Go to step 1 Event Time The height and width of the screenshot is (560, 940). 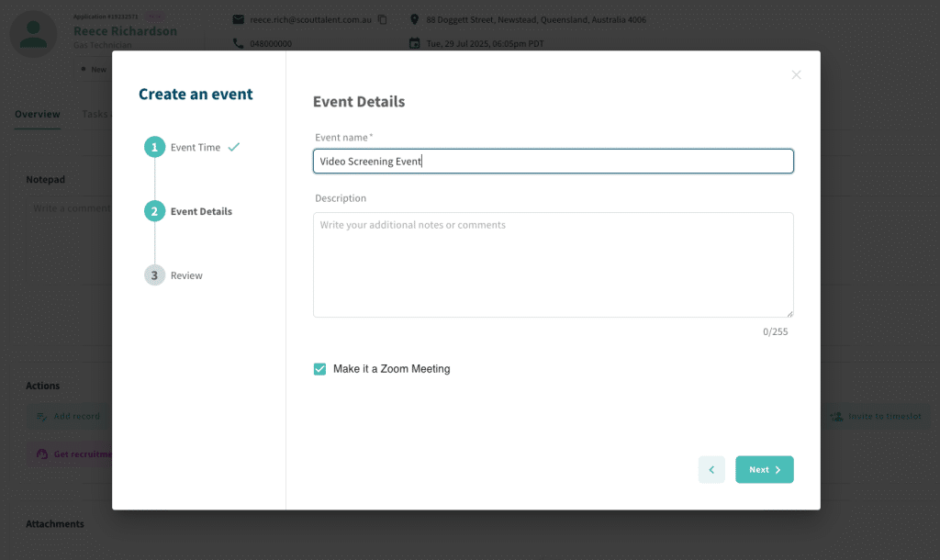[155, 147]
